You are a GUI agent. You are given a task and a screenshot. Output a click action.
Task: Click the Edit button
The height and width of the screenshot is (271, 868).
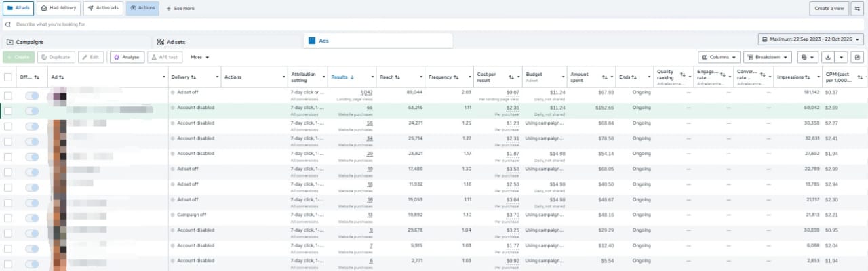coord(91,58)
